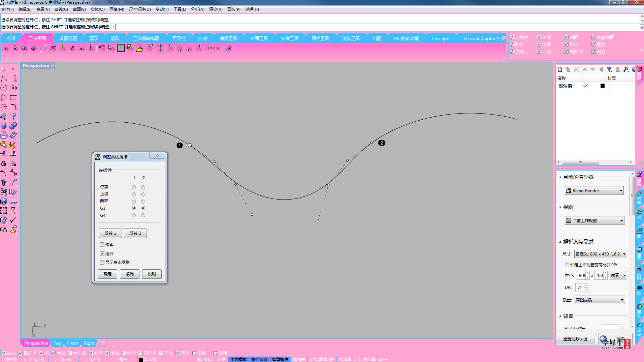Open named CPlane folder icon
Screen dimensions: 644x362
pos(139,48)
